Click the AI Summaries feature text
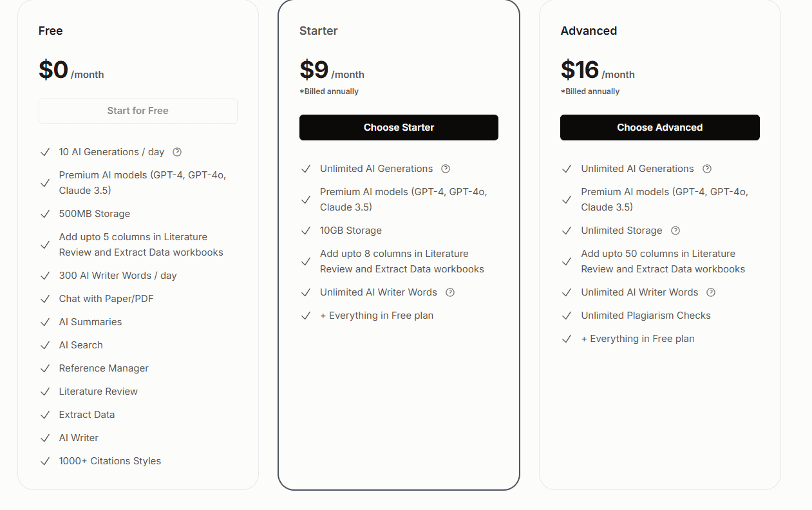Screen dimensions: 812x510 90,321
